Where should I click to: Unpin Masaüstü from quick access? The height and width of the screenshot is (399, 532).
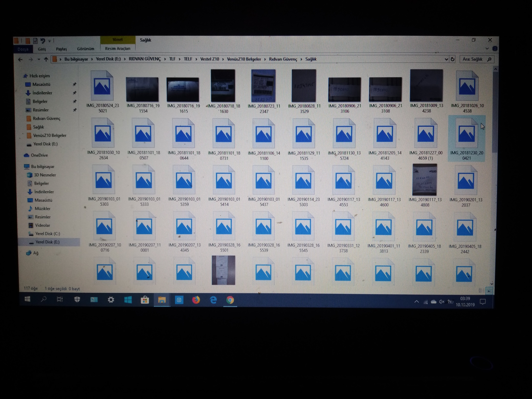(75, 84)
